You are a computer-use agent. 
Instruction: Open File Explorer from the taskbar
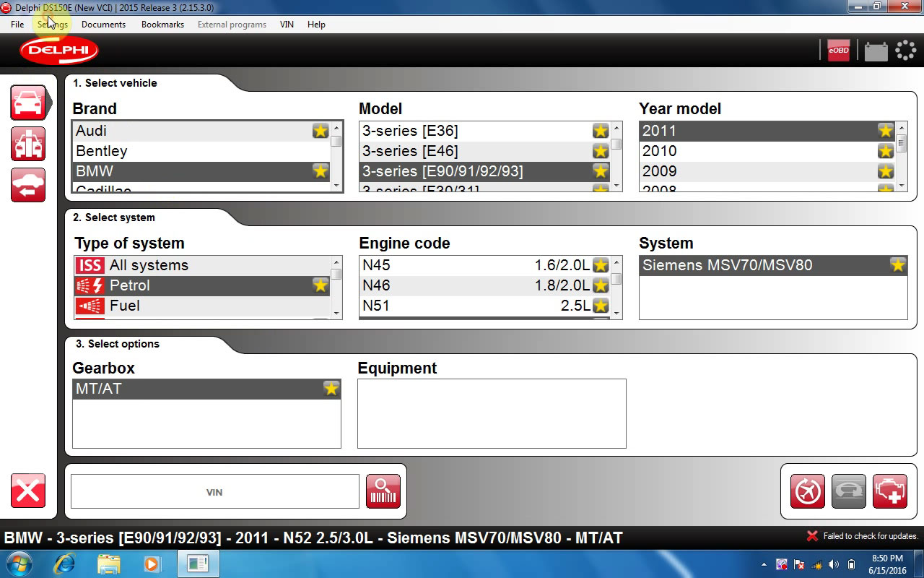108,564
